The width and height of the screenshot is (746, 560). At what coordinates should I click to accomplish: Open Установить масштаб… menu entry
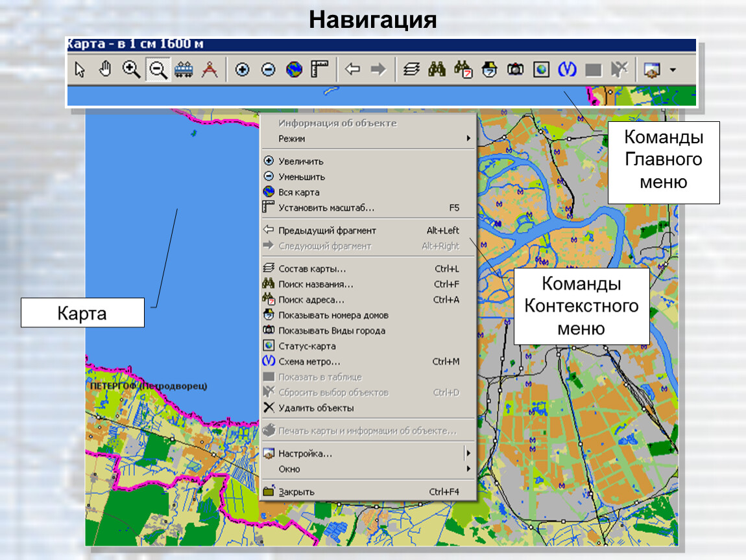(x=368, y=207)
